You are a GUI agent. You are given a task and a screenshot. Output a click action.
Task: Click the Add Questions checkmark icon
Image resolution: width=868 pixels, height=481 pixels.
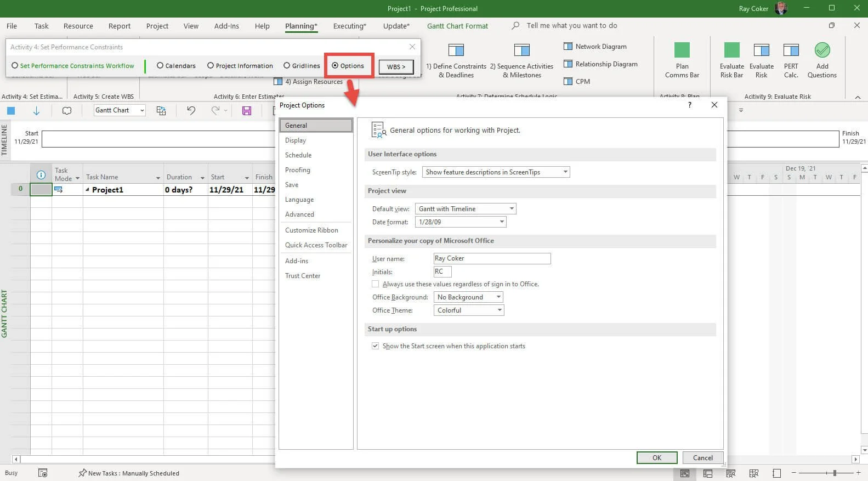pyautogui.click(x=822, y=50)
